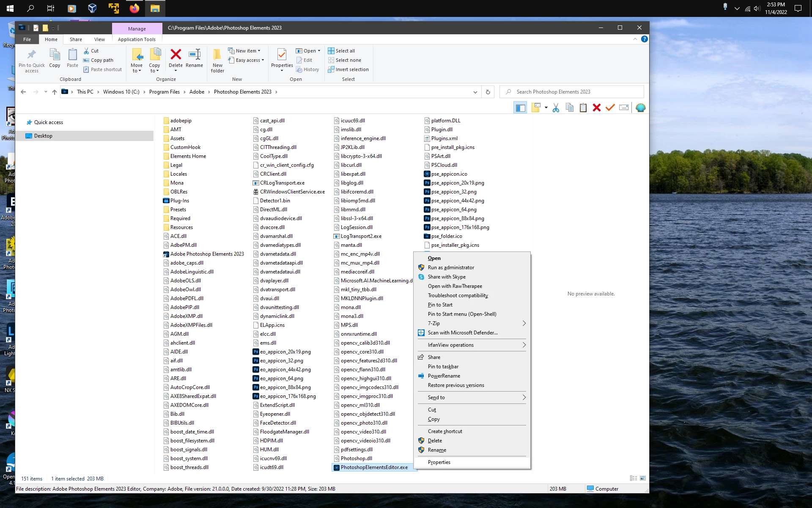Click the Pin to Quick access icon

point(32,55)
